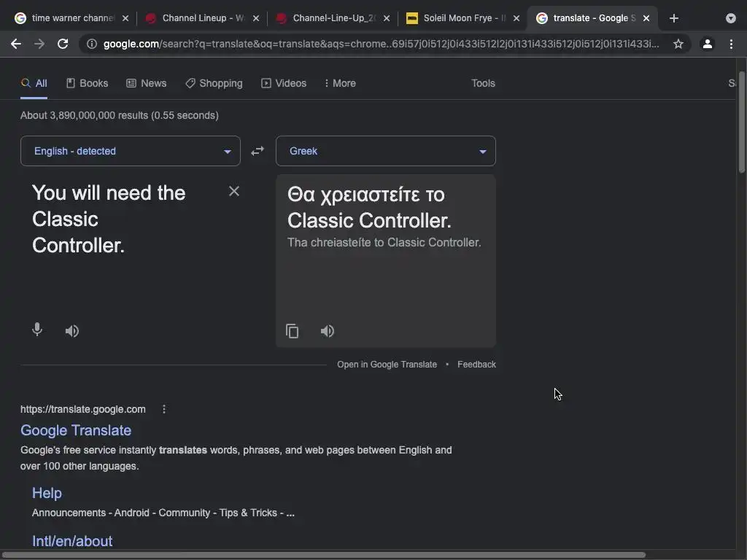Copy the Greek translation

pos(292,331)
